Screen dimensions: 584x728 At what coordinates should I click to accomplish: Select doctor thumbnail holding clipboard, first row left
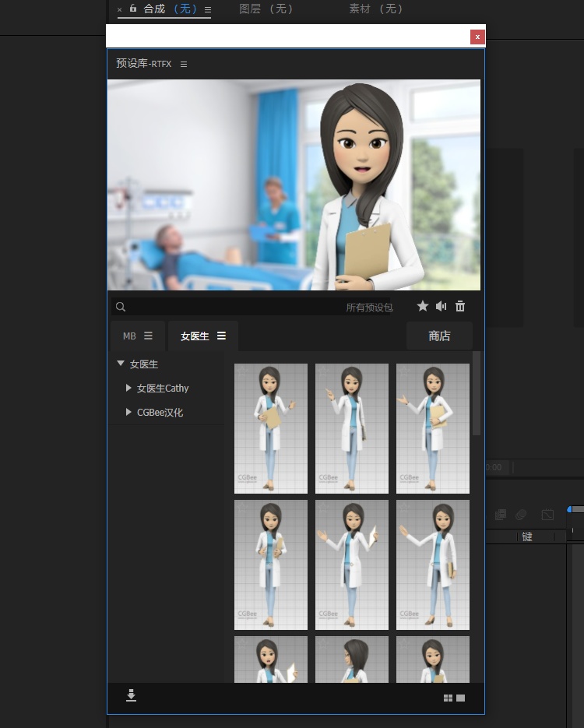(271, 428)
